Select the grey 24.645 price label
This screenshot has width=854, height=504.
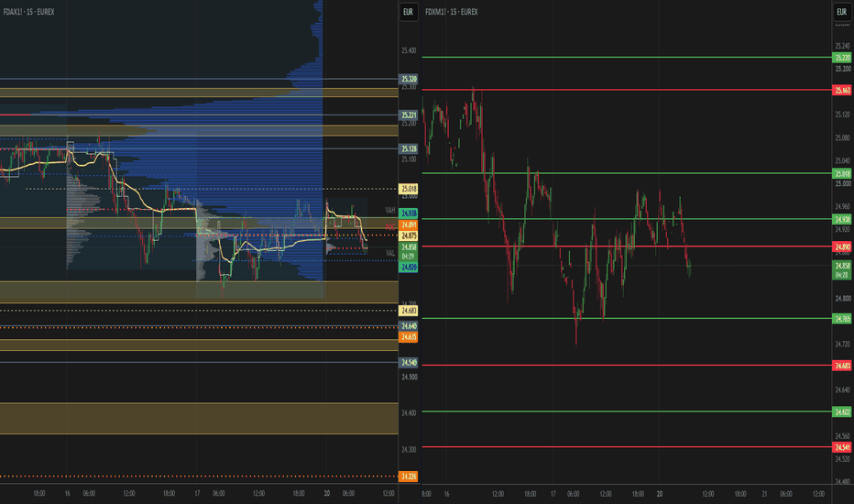(409, 326)
